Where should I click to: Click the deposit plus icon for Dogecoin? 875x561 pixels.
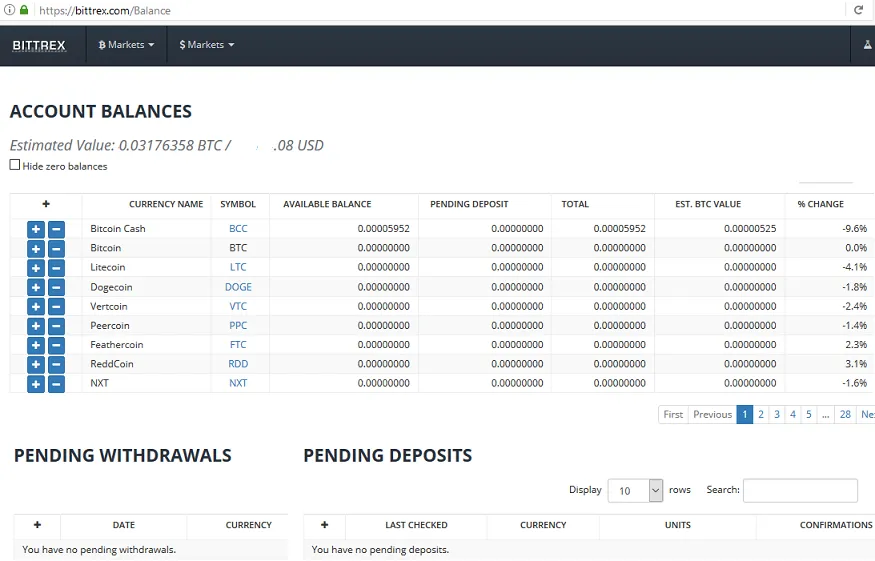coord(36,287)
